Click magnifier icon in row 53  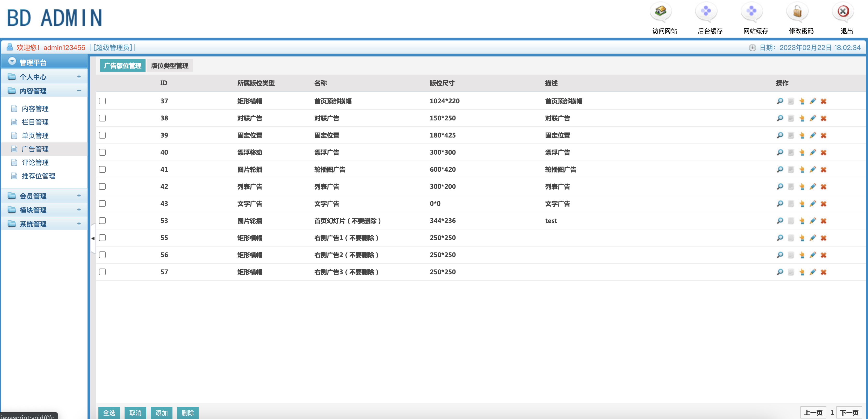click(x=780, y=221)
